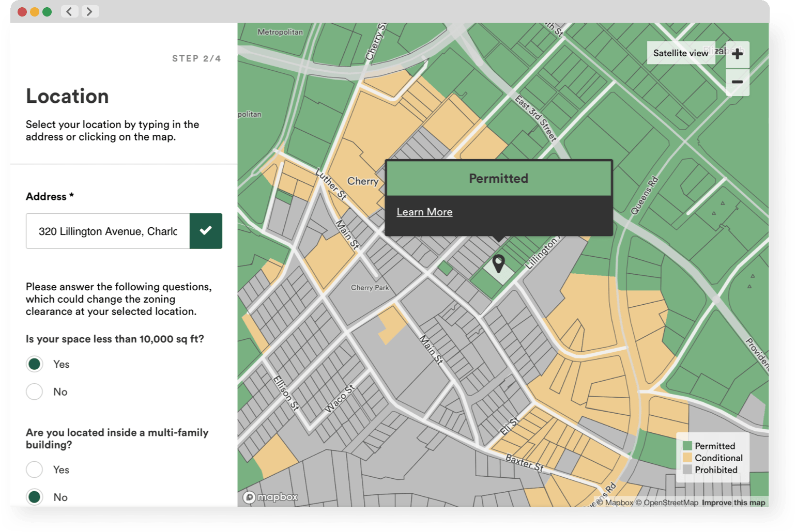
Task: Click the Mapbox logo
Action: pyautogui.click(x=271, y=497)
